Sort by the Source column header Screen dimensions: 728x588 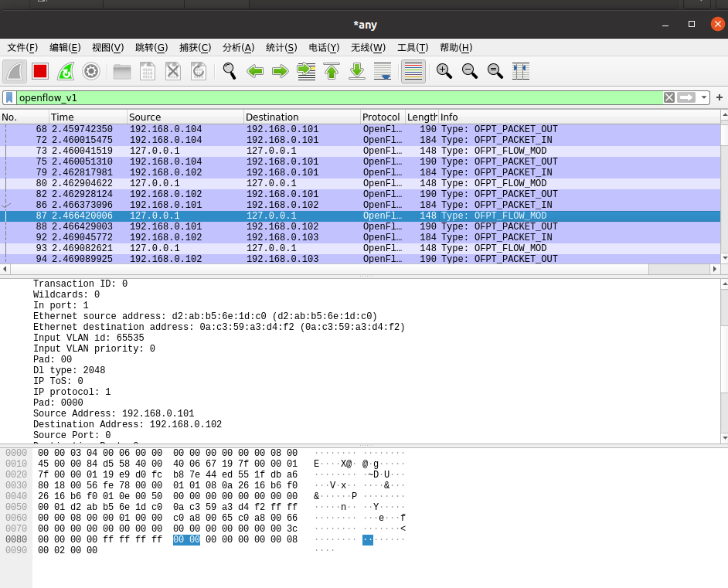point(185,117)
